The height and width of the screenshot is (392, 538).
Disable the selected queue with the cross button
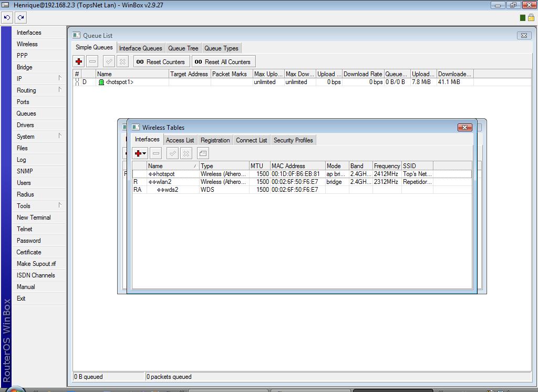[x=122, y=62]
